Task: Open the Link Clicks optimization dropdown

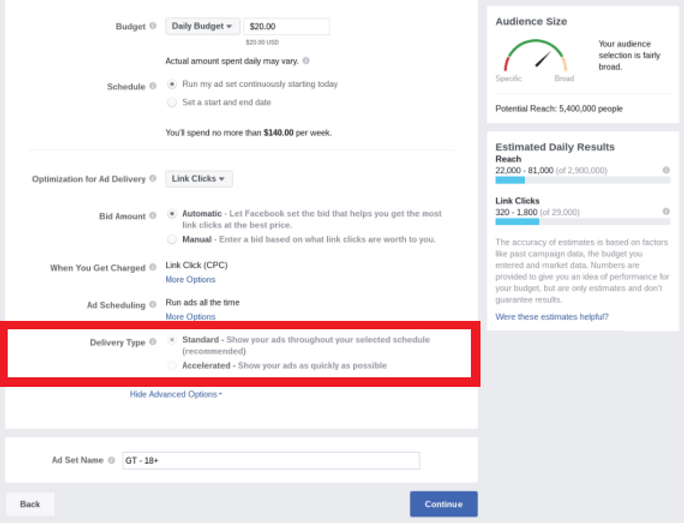Action: point(199,179)
